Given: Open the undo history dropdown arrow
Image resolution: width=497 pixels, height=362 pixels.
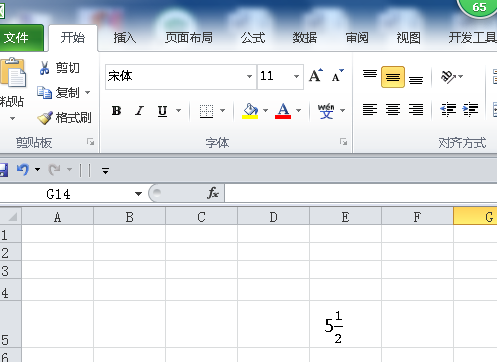Looking at the screenshot, I should pos(37,170).
